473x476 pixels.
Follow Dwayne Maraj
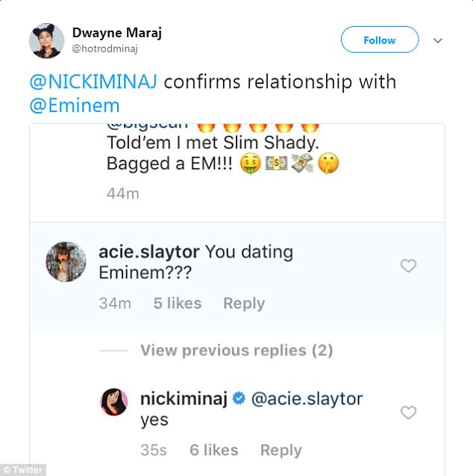379,40
